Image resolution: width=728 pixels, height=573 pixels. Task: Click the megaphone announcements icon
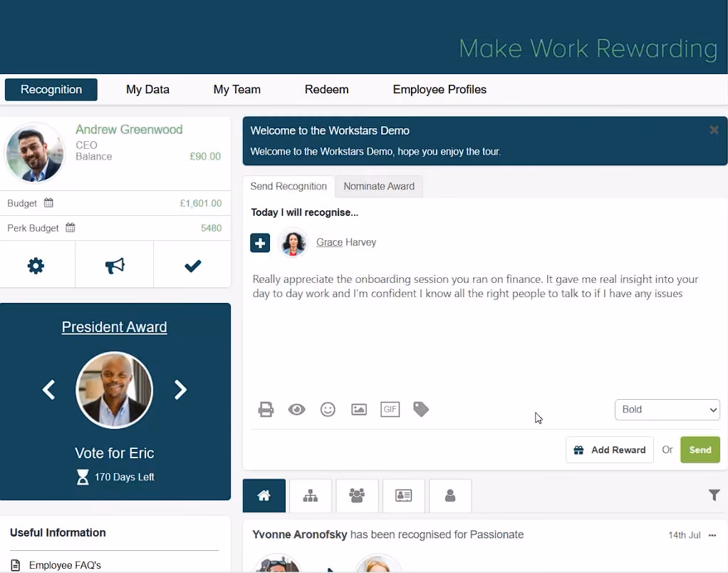tap(115, 266)
